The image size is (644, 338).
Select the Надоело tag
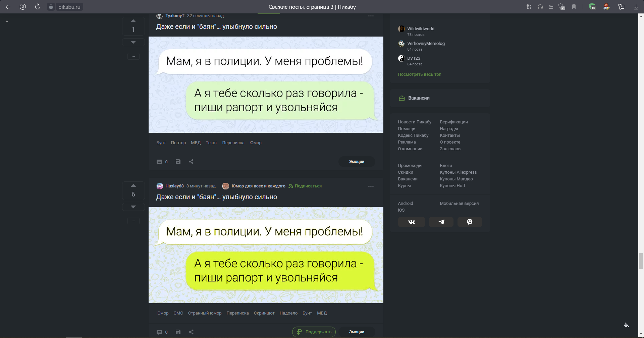[288, 313]
